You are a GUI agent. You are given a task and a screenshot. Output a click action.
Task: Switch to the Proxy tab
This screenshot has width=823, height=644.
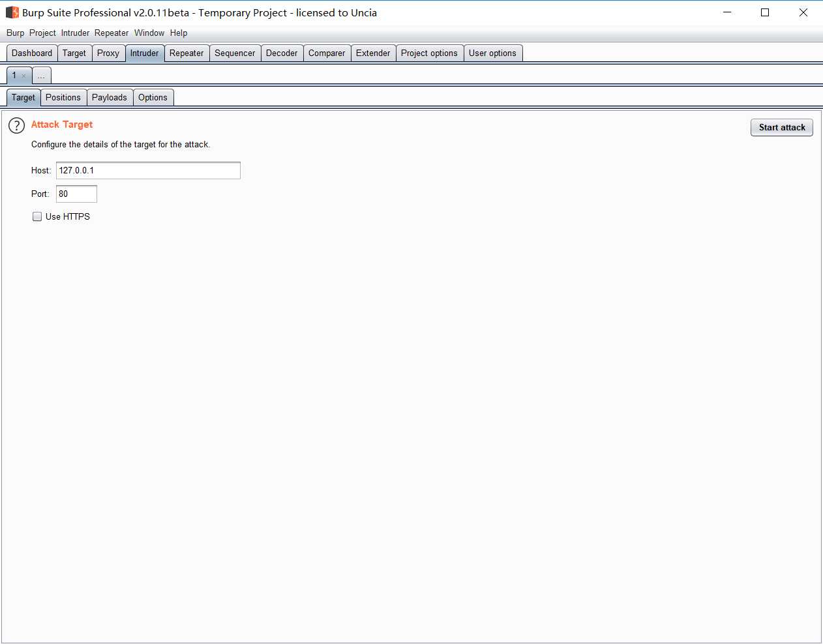click(108, 53)
